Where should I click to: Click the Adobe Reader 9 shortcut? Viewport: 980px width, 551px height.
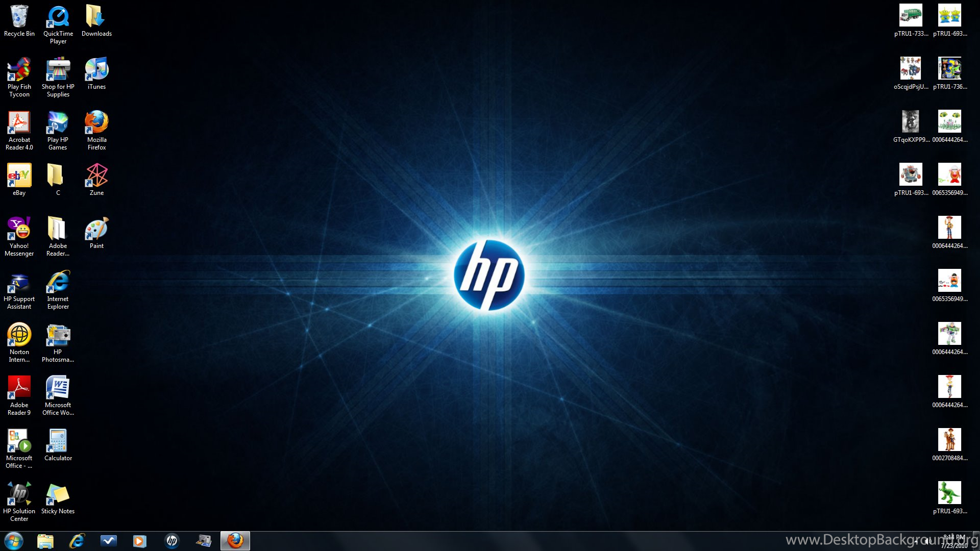click(x=19, y=395)
